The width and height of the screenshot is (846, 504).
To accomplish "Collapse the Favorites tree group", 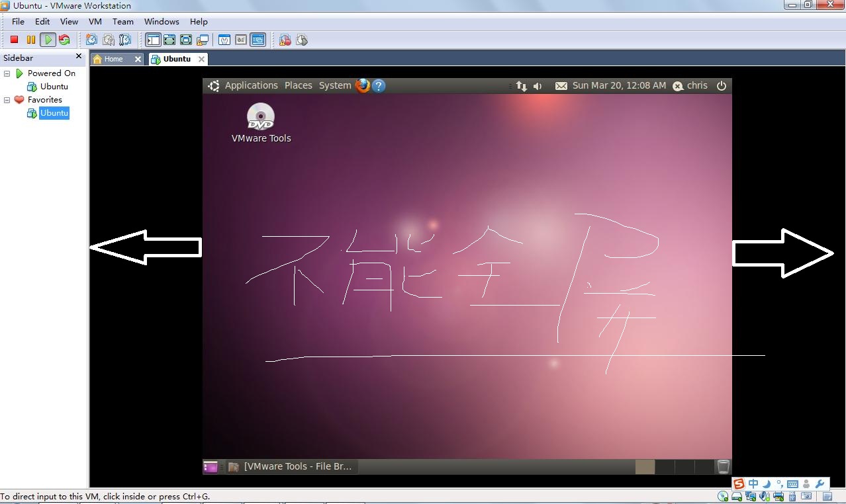I will [x=7, y=100].
